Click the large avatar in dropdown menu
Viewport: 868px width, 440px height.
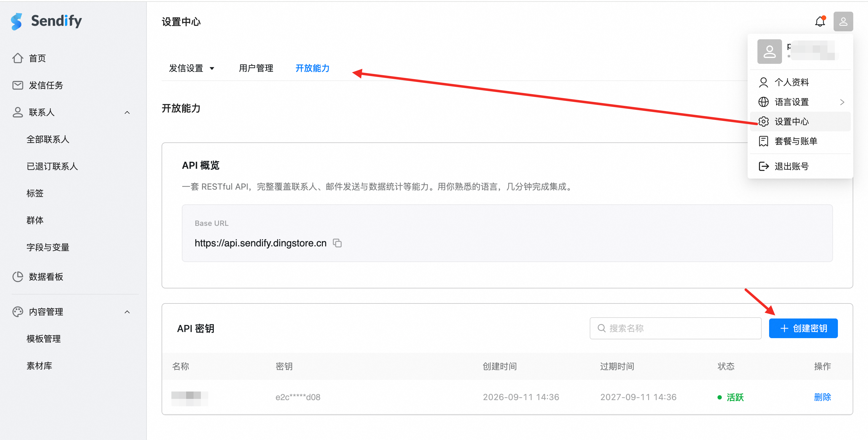click(x=769, y=52)
